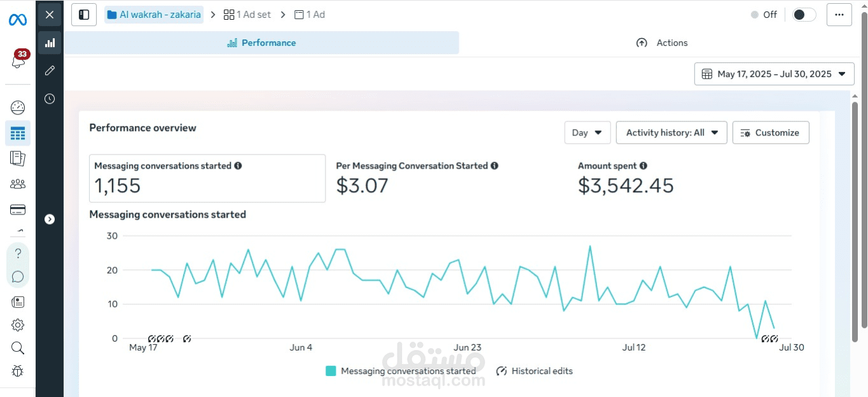Switch to the Performance tab
This screenshot has height=397, width=868.
coord(261,43)
